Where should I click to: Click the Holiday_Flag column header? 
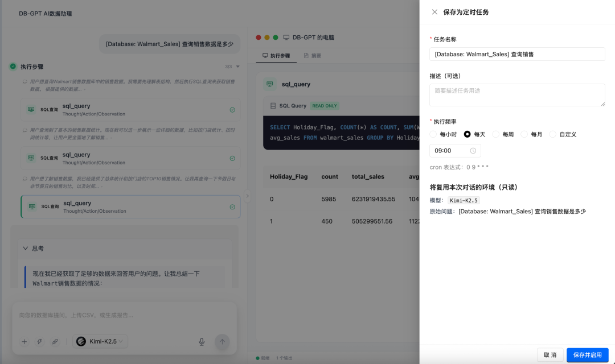(x=289, y=177)
